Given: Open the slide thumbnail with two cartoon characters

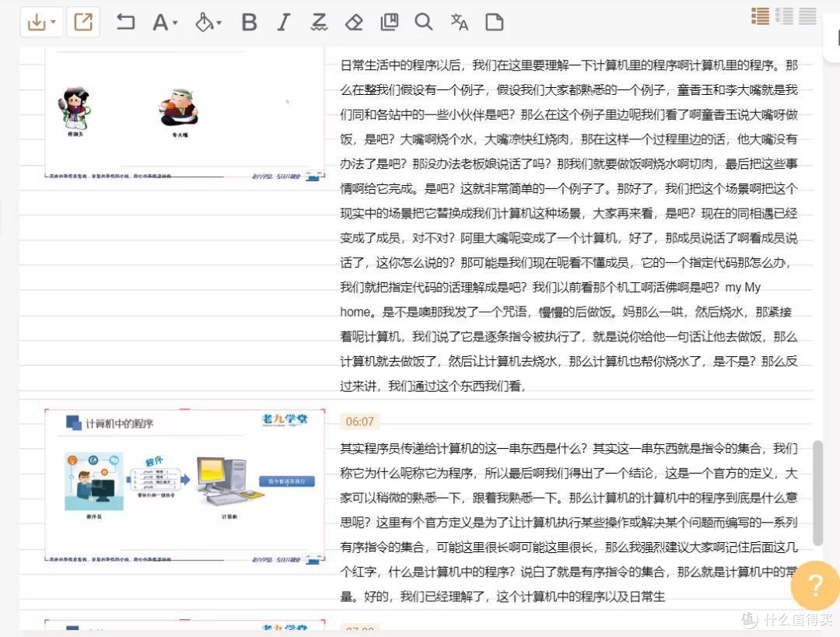Looking at the screenshot, I should 185,114.
